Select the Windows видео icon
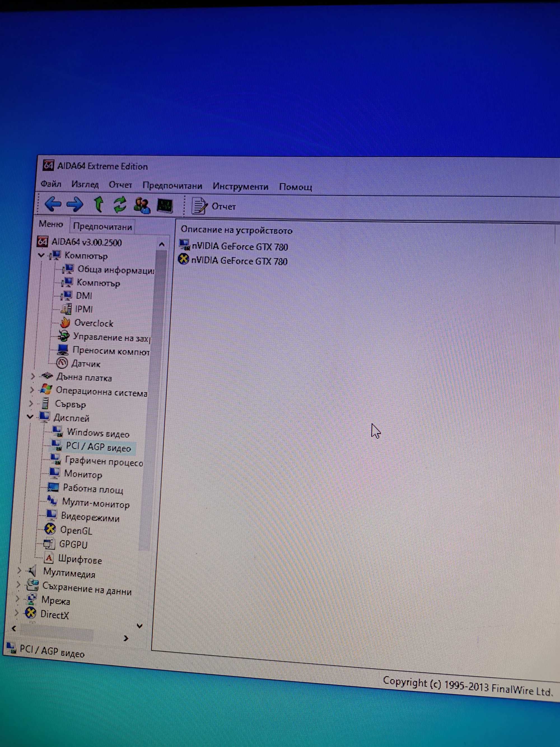Screen dimensions: 560x747 (x=57, y=431)
